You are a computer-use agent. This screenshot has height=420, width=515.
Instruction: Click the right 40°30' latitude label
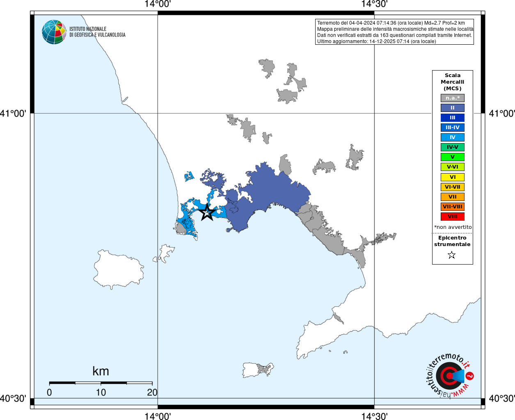501,399
